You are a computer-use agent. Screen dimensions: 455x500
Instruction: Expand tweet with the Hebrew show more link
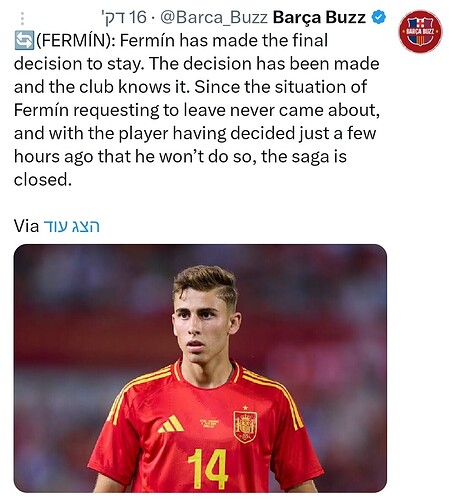(x=72, y=226)
